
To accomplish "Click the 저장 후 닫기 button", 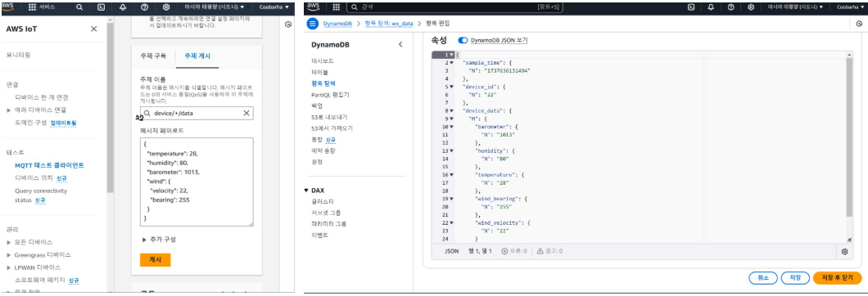I will 838,278.
